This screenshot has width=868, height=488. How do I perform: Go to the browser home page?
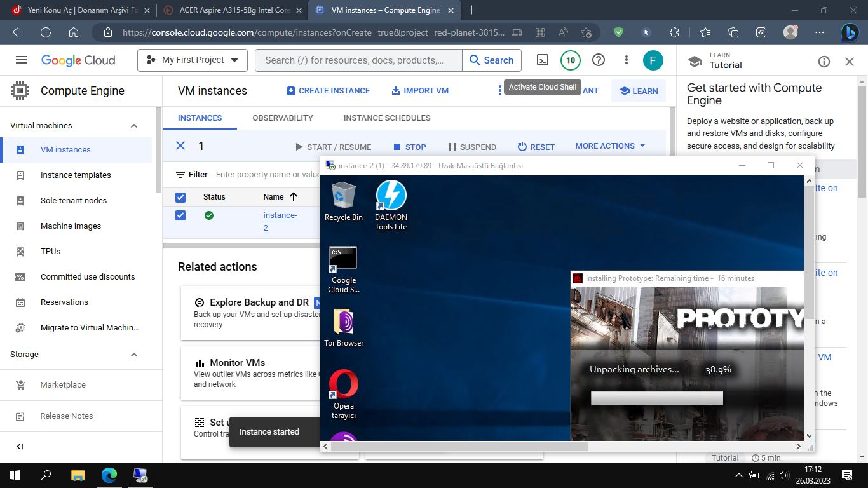click(x=74, y=32)
